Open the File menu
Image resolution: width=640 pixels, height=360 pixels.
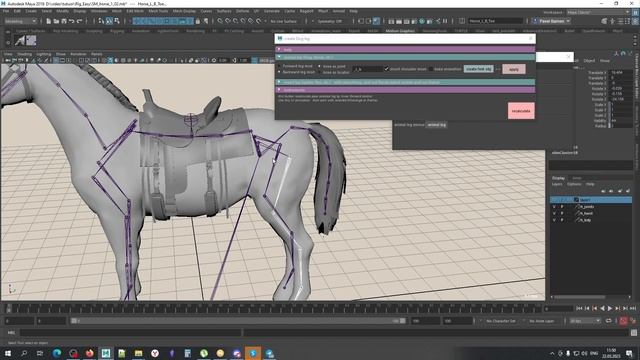[6, 11]
